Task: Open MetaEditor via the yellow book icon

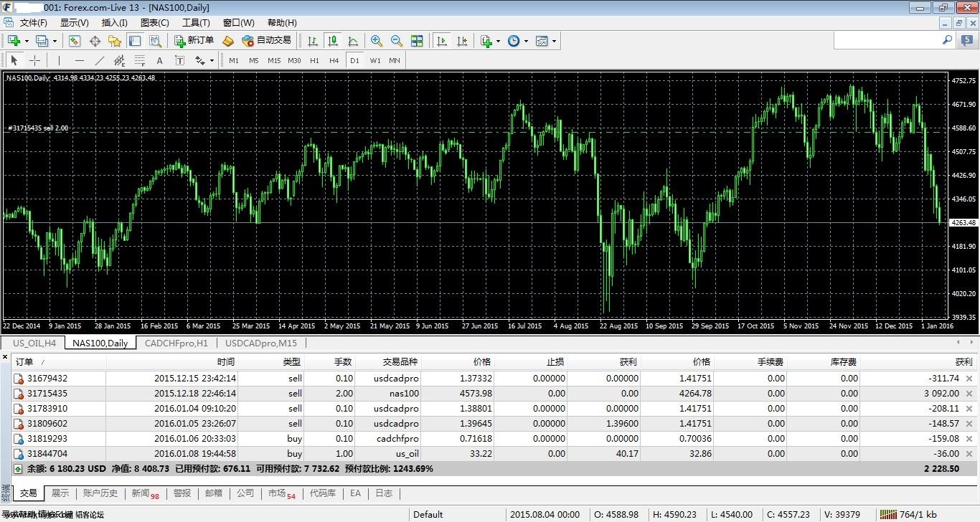Action: (x=228, y=41)
